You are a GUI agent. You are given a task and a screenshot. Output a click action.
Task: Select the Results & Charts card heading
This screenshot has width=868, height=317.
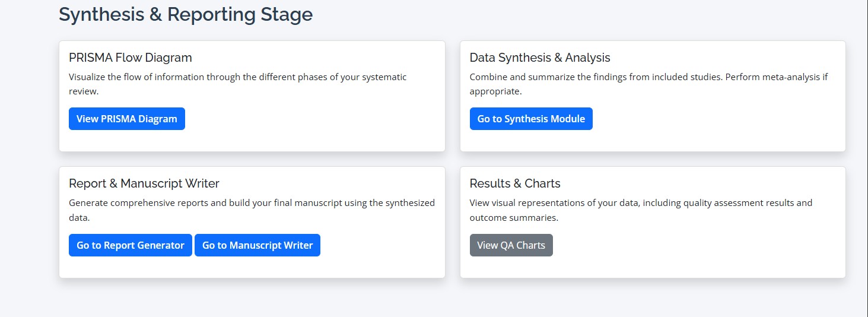coord(514,183)
